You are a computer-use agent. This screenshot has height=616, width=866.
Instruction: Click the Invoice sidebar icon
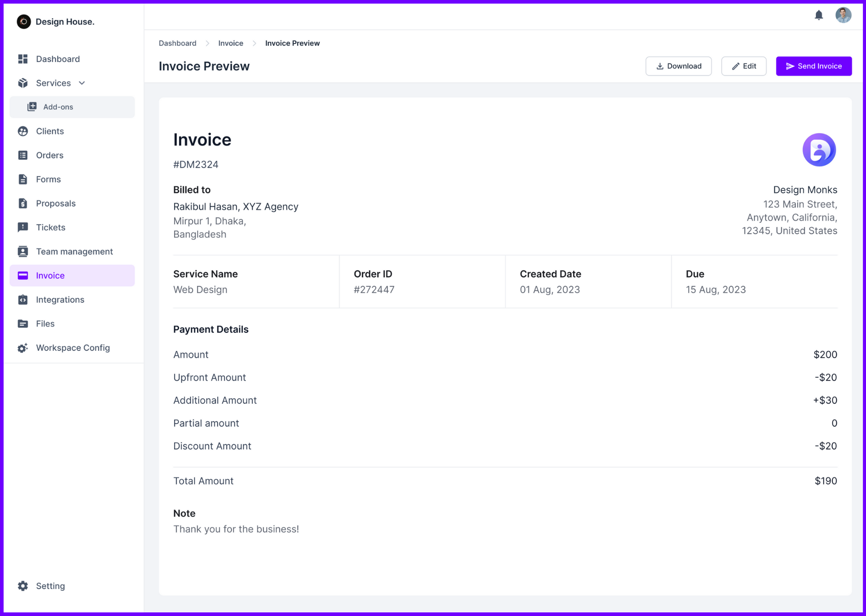[22, 275]
